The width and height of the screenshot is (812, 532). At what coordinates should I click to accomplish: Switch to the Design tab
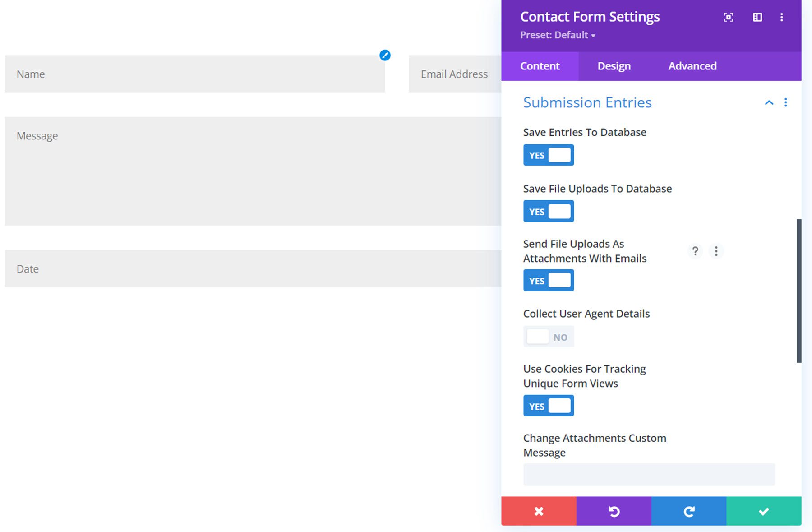click(614, 66)
